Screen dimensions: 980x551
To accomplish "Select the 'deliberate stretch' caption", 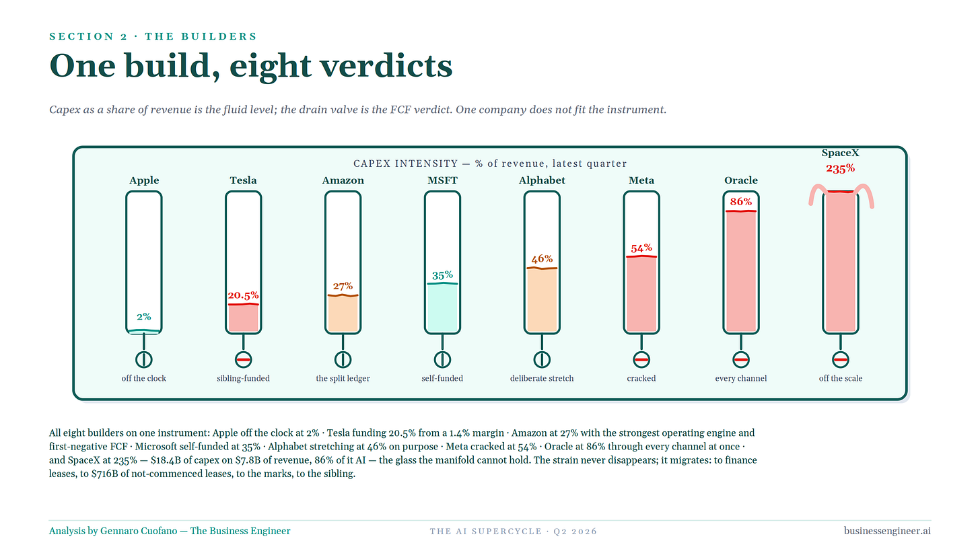I will pyautogui.click(x=542, y=378).
